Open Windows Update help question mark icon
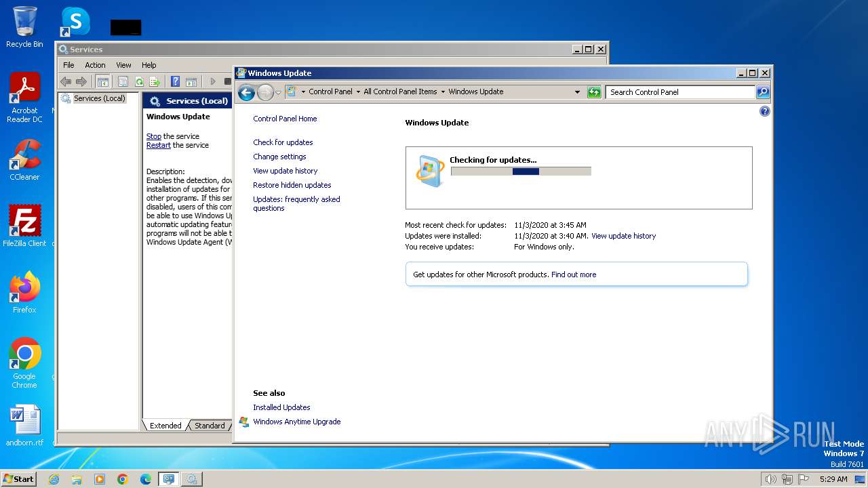This screenshot has height=488, width=868. point(765,111)
